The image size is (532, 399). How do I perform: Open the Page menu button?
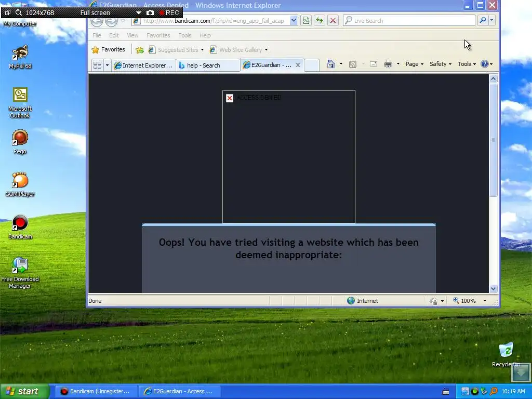pos(414,64)
